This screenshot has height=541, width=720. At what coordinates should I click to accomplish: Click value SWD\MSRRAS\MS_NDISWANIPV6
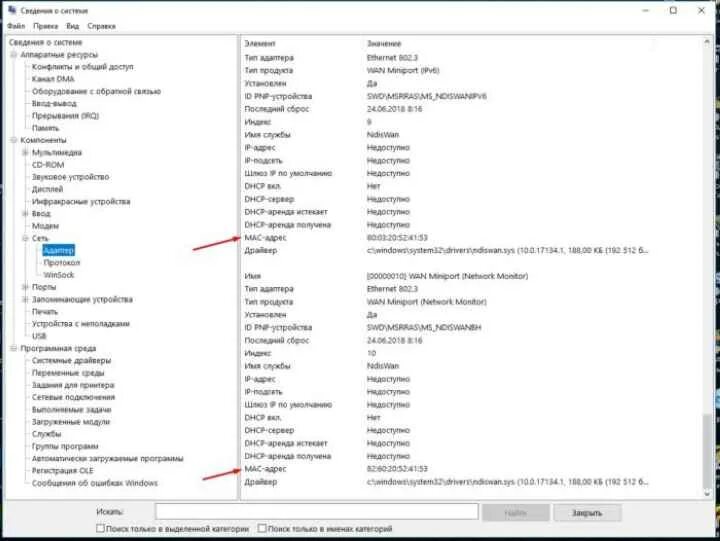427,96
